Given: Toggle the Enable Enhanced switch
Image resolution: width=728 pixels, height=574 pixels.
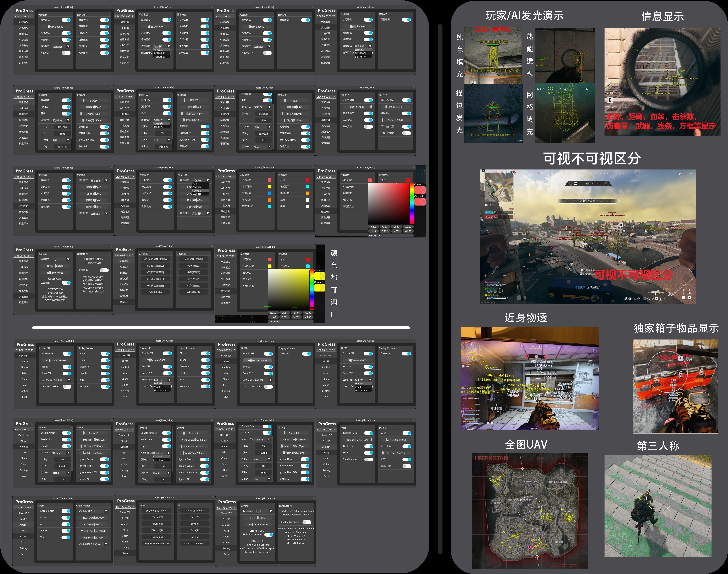Looking at the screenshot, I should click(307, 522).
